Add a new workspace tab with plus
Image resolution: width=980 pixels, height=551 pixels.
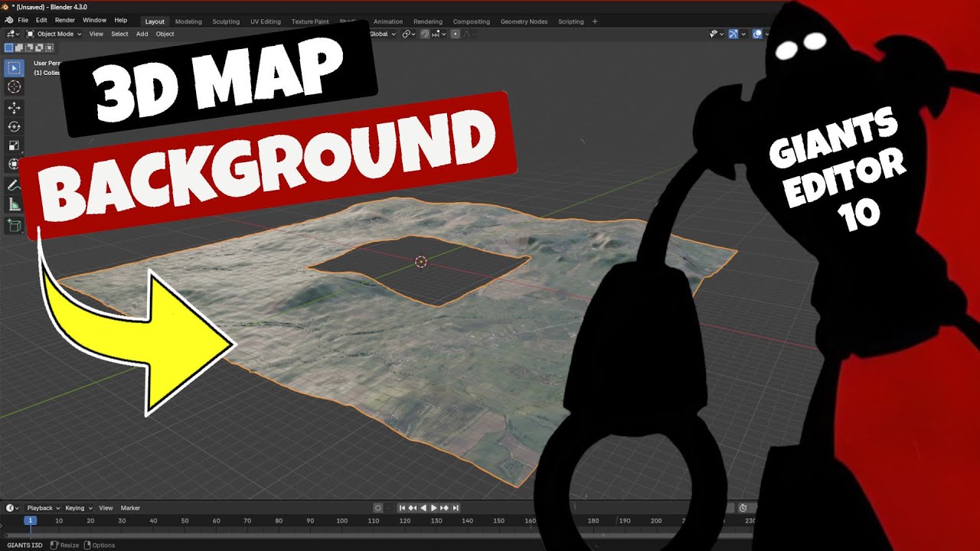click(595, 21)
